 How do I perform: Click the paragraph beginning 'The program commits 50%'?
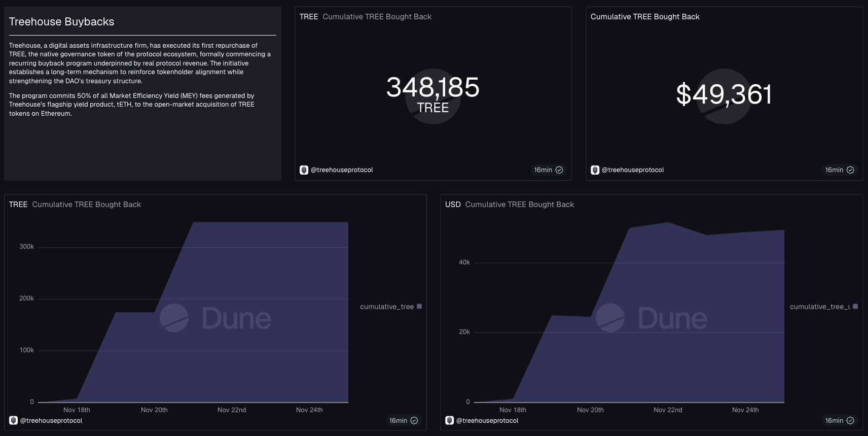pos(132,105)
